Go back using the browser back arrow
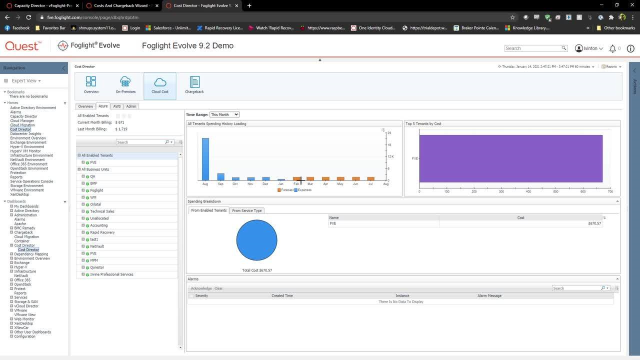The image size is (640, 360). point(7,18)
